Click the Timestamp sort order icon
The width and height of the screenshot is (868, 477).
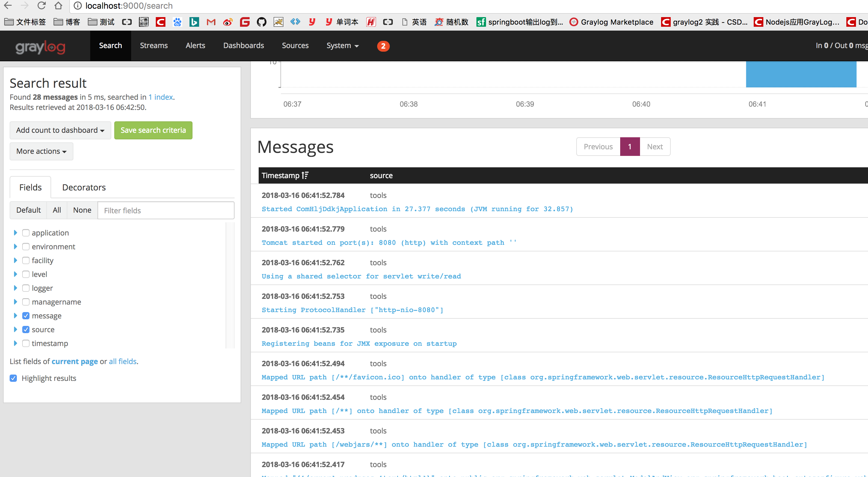point(305,175)
